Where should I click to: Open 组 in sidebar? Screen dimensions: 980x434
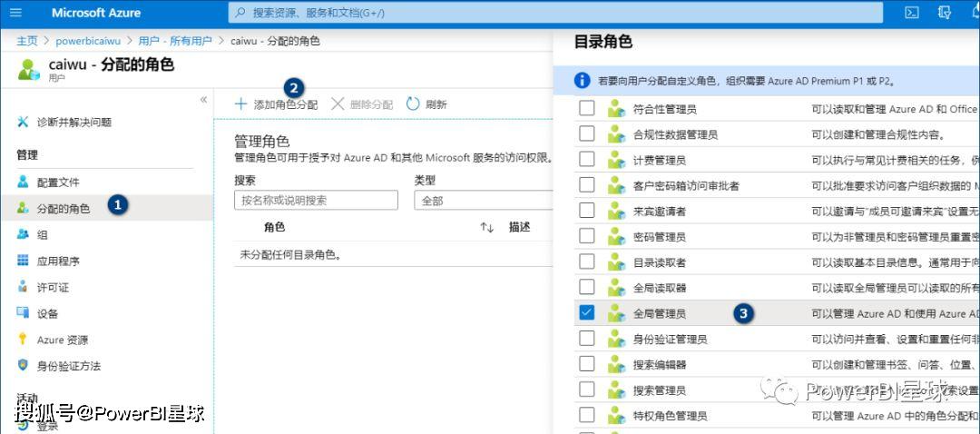point(42,234)
